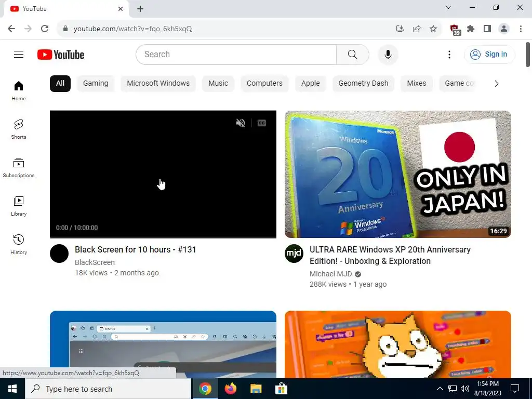
Task: Go to Home in sidebar
Action: coord(19,91)
